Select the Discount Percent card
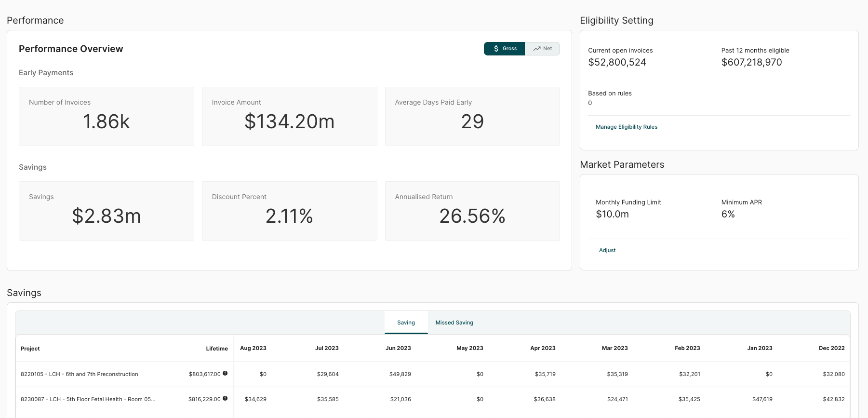The image size is (868, 418). pyautogui.click(x=289, y=211)
